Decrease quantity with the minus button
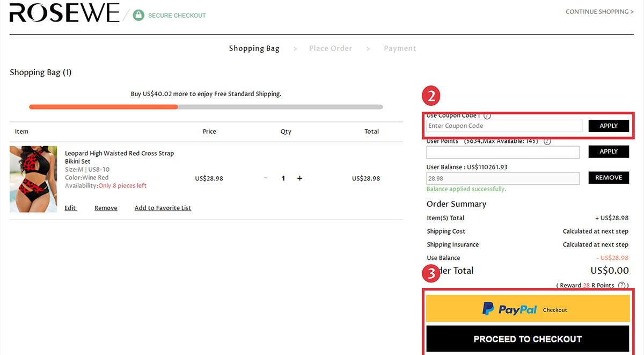This screenshot has height=355, width=644. coord(266,178)
